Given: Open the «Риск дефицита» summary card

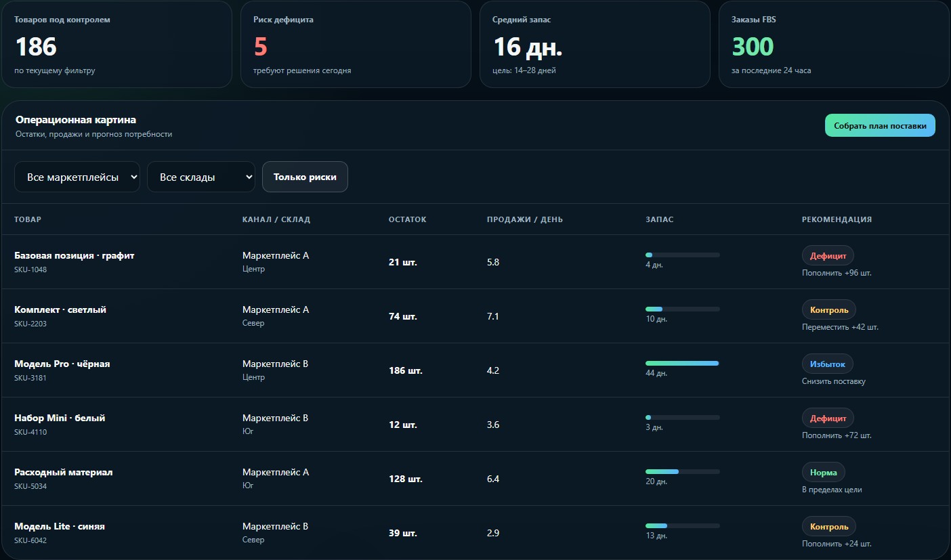Looking at the screenshot, I should (356, 45).
